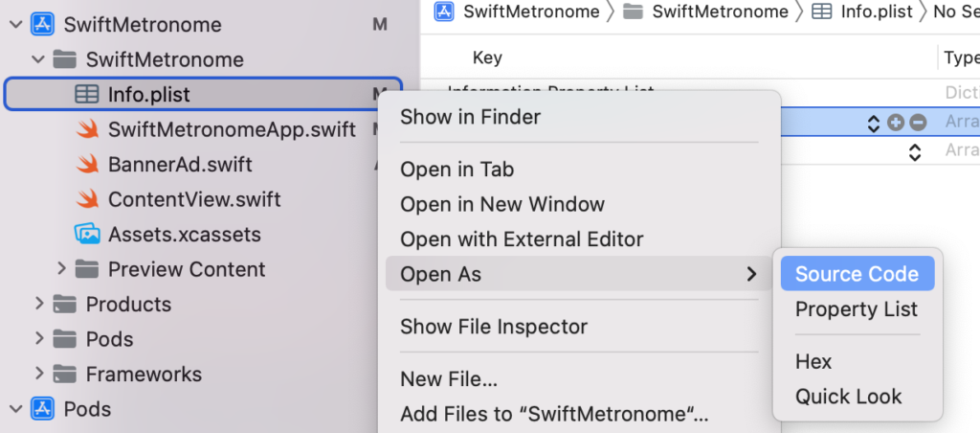Click breadcrumb text SwiftMetronome project
Screen dimensions: 980x433
point(531,11)
